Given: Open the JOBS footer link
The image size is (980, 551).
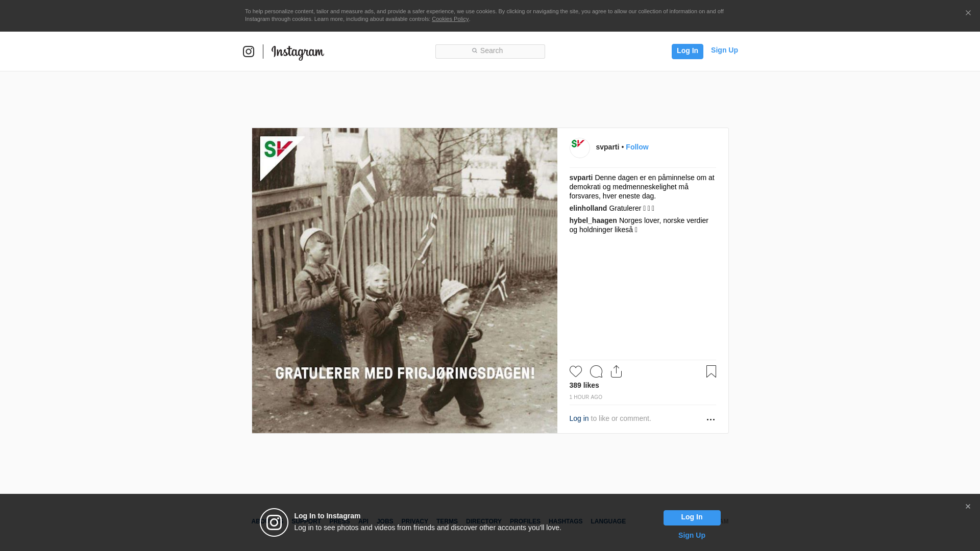Looking at the screenshot, I should [385, 521].
